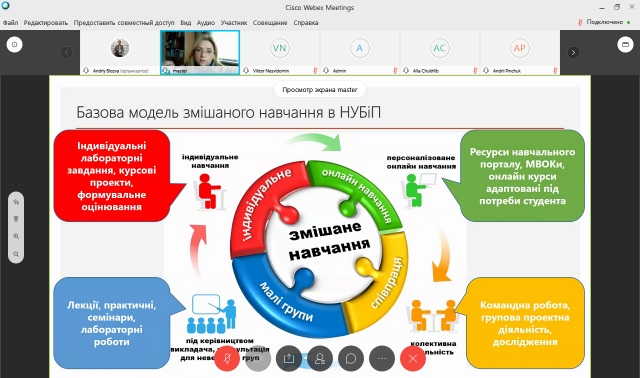Click muted mic icon on Alla Chukhlib
This screenshot has height=378, width=640.
click(475, 71)
